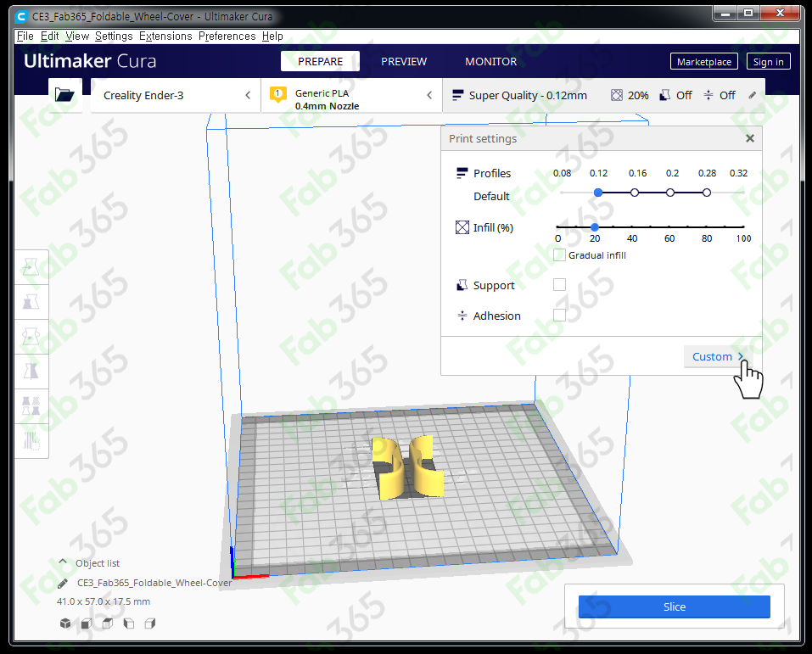Maximize the Cura window
This screenshot has height=654, width=812.
(748, 14)
